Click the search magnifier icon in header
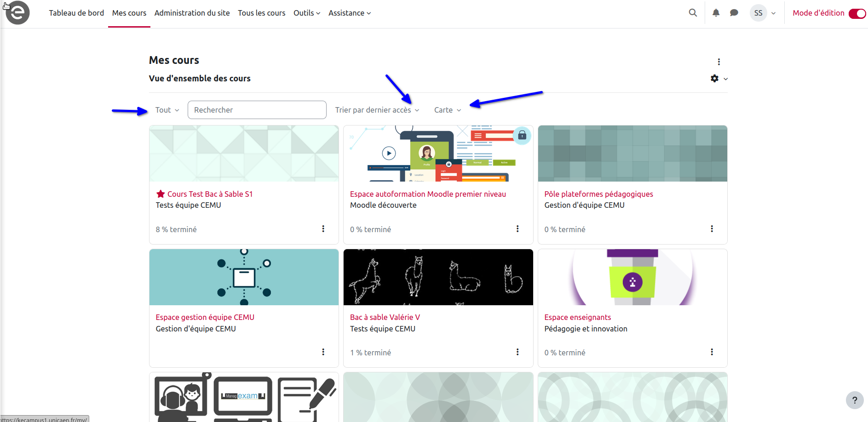 tap(693, 13)
